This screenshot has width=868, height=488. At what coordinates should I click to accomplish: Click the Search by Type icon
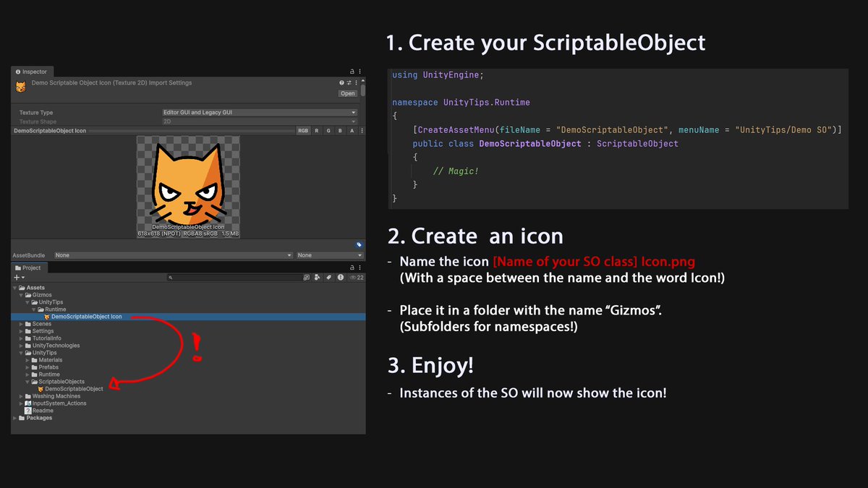318,277
